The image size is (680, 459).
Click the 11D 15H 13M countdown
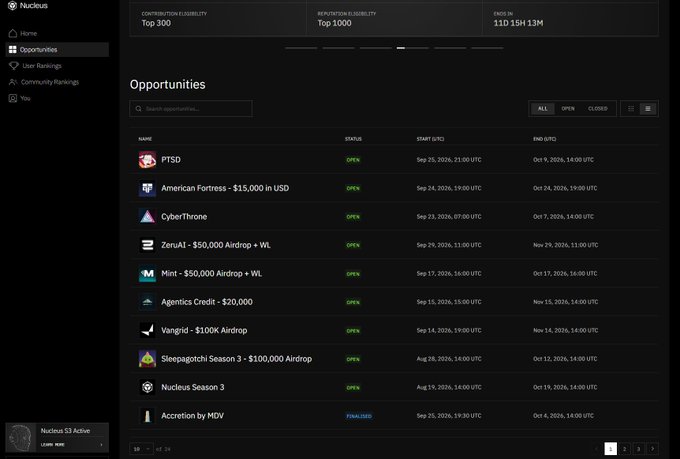point(518,23)
